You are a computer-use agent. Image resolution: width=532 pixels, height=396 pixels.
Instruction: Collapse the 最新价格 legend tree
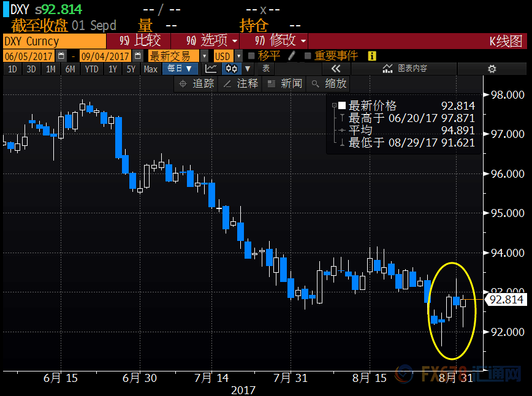tap(333, 105)
